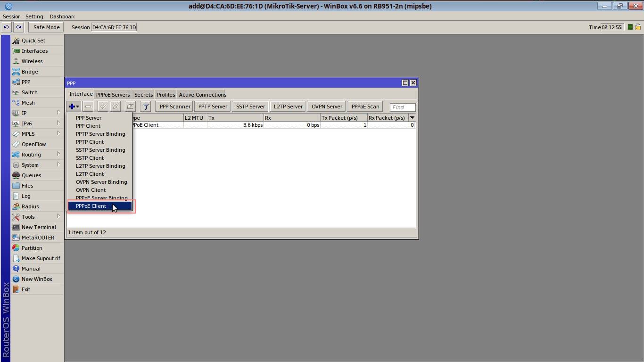This screenshot has height=362, width=644.
Task: Click the New WinBox sidebar icon
Action: pyautogui.click(x=16, y=279)
